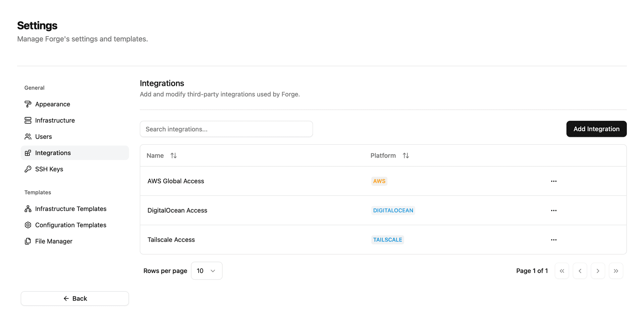Open Configuration Templates section
644x325 pixels.
75,225
